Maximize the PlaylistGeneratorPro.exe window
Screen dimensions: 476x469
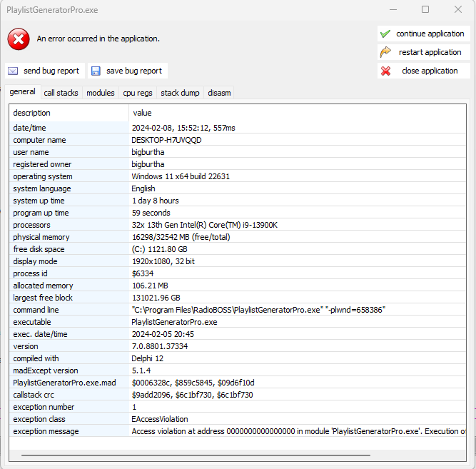[x=425, y=10]
